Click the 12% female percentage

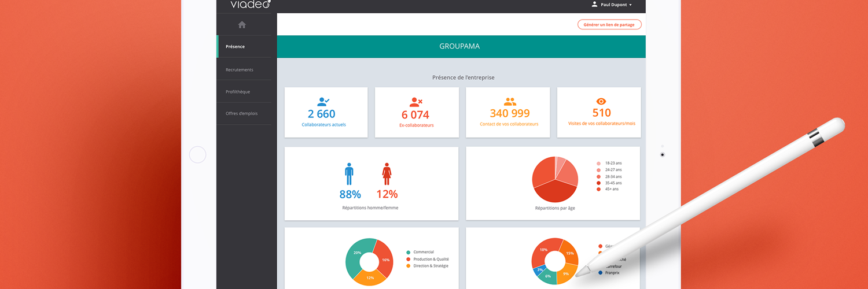click(x=387, y=195)
